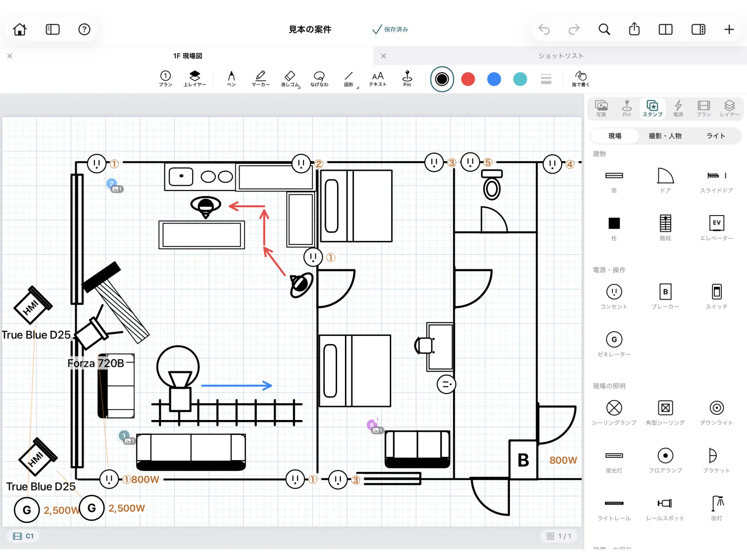Viewport: 747px width, 560px height.
Task: Select the ライト stamp category
Action: click(716, 136)
